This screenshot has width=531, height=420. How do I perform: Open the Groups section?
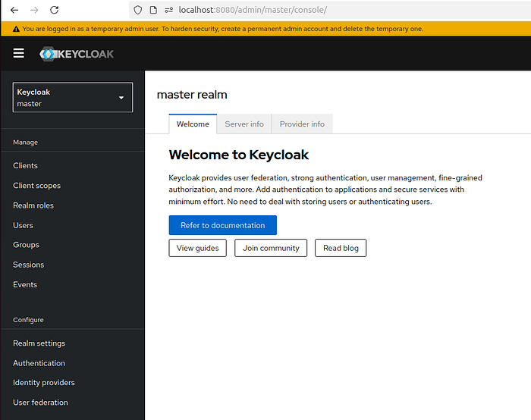(x=26, y=245)
